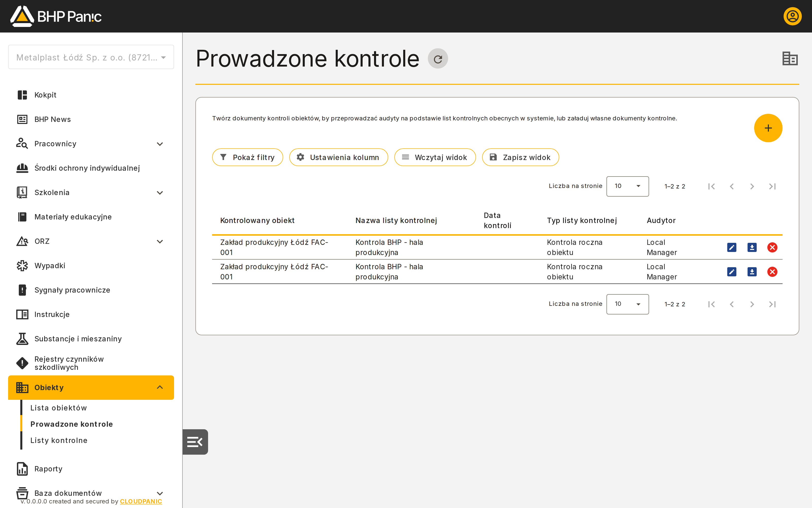Sort by Typ listy kontrolnej column header
Image resolution: width=812 pixels, height=508 pixels.
[582, 220]
